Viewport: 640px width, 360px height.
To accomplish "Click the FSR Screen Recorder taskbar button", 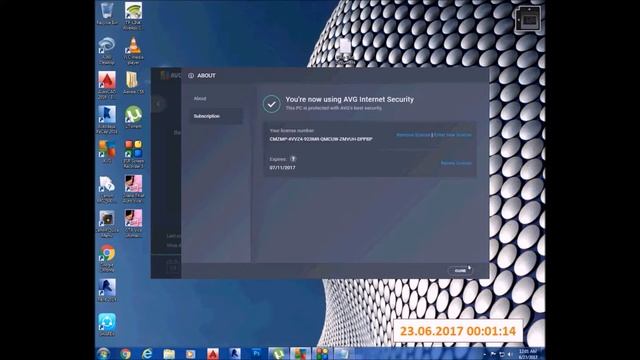I will 322,353.
